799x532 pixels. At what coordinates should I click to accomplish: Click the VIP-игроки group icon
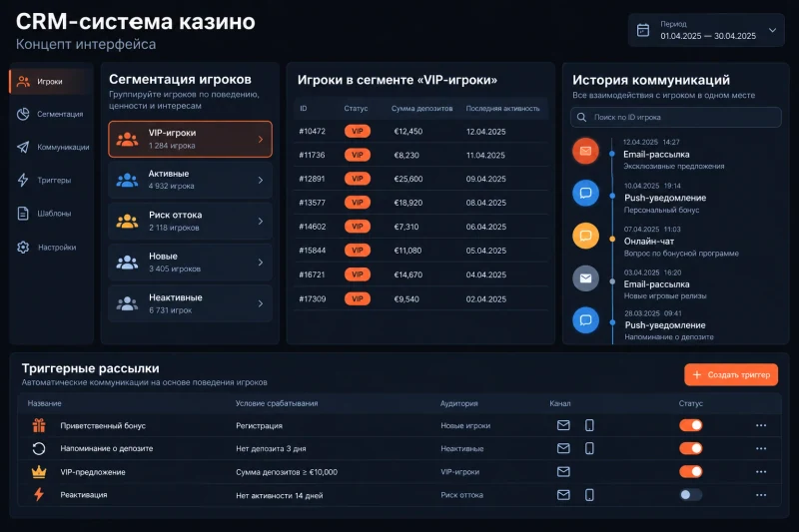pos(127,139)
